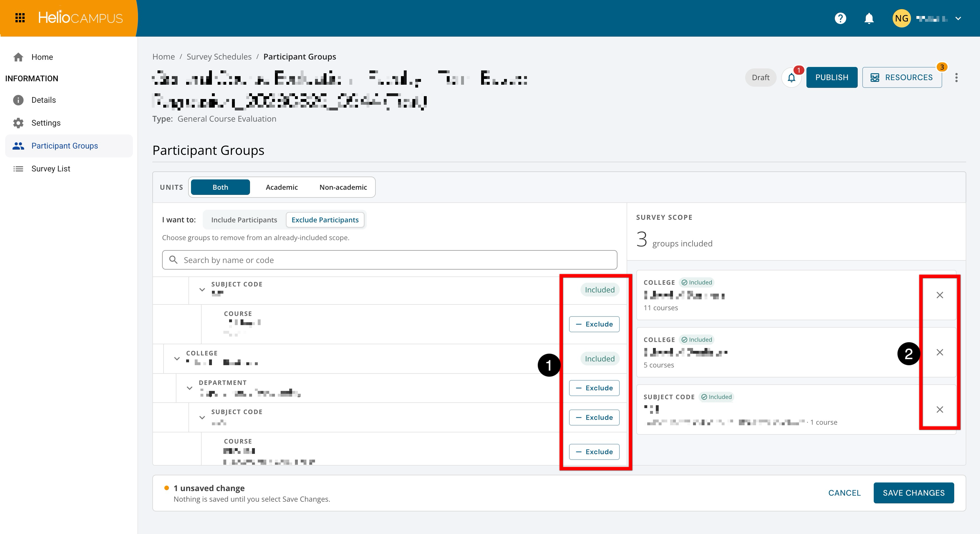Remove the Subject Code group with 1 course

coord(940,410)
